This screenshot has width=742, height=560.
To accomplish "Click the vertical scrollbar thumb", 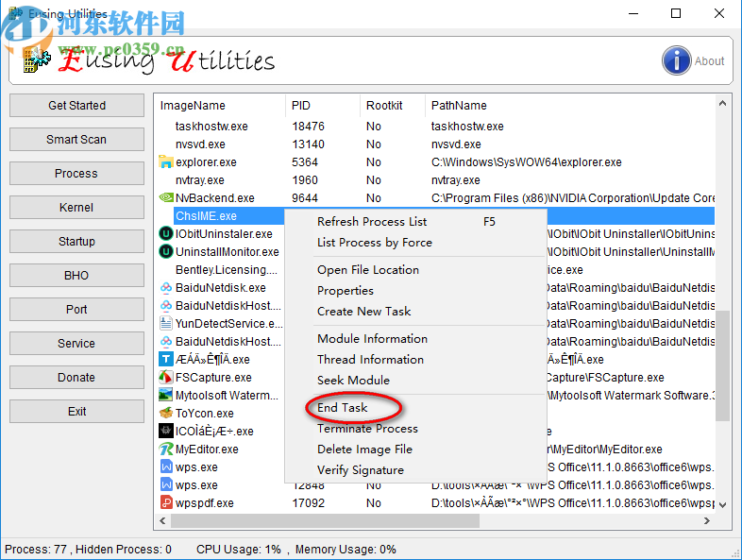I will pyautogui.click(x=722, y=365).
